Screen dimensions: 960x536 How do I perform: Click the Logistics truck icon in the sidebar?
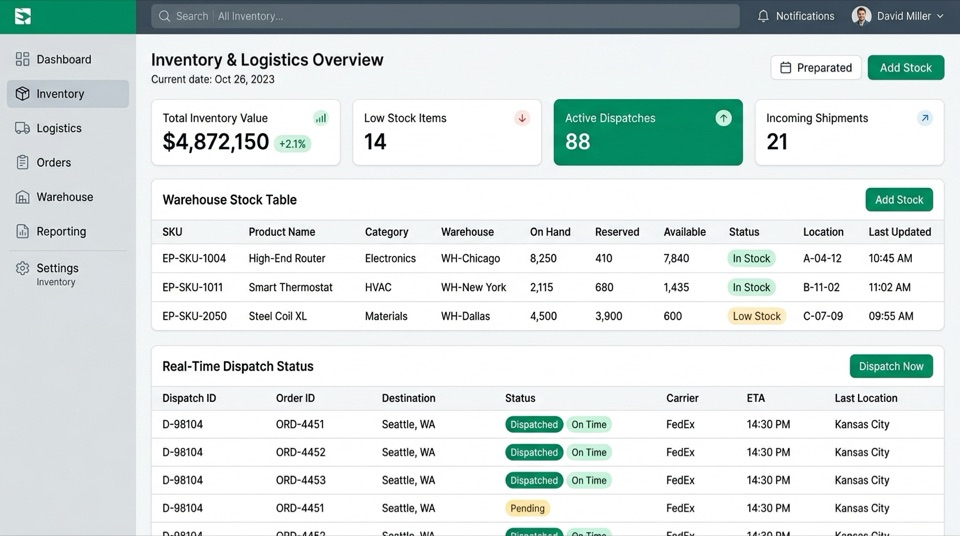pos(23,128)
